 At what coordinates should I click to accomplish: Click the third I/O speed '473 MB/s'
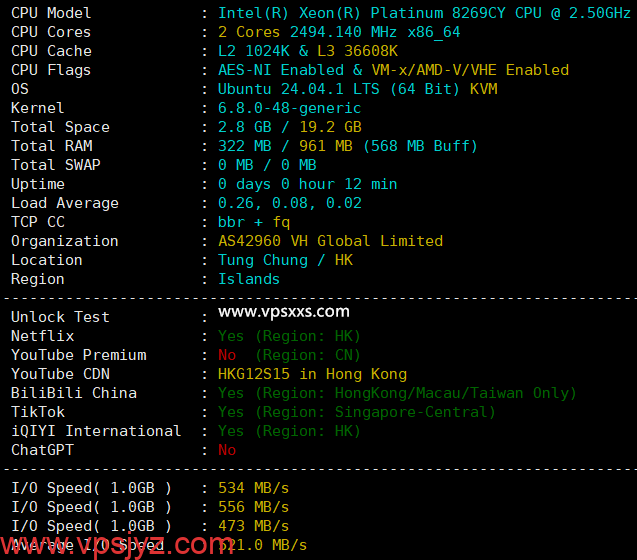(254, 526)
